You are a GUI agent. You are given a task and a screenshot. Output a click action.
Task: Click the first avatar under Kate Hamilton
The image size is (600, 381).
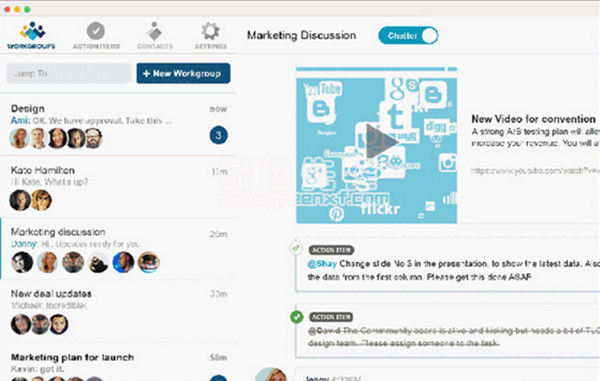20,200
